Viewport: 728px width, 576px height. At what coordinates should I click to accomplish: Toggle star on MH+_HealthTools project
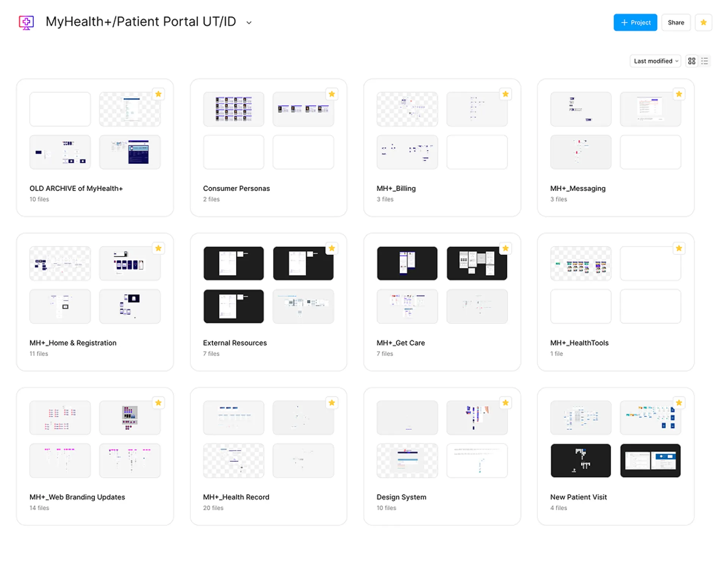pyautogui.click(x=679, y=248)
